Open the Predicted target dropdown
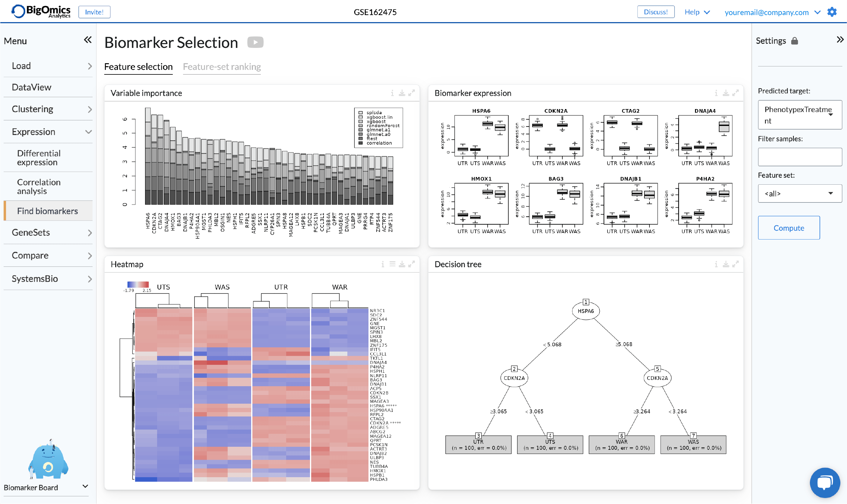 pos(800,115)
